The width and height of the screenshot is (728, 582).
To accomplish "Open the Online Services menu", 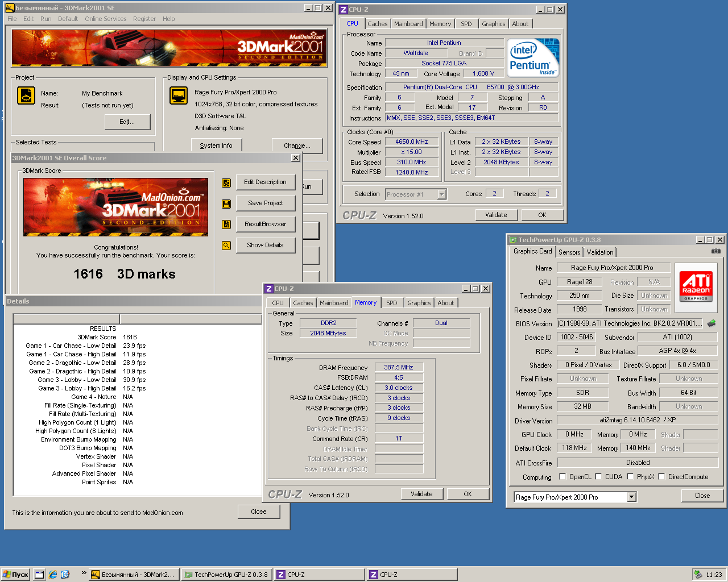I will (x=106, y=19).
